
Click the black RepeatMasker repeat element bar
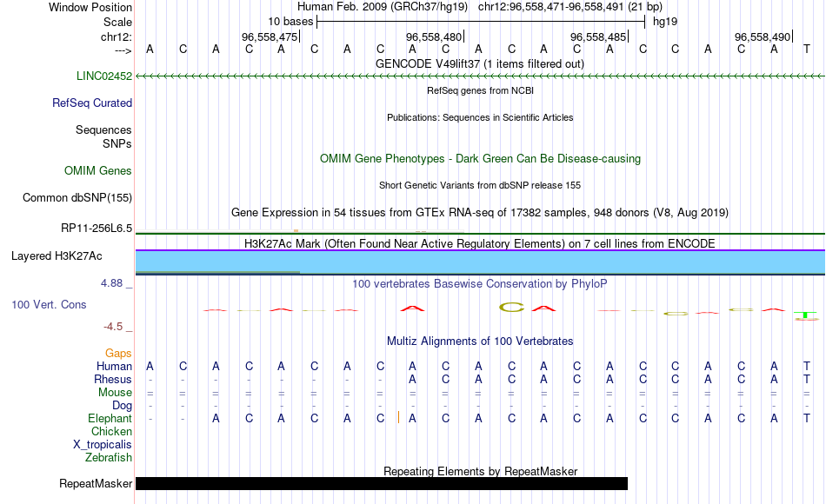382,483
